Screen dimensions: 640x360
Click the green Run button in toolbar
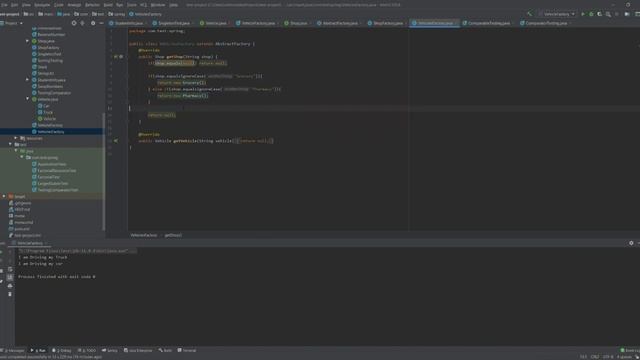tap(583, 14)
